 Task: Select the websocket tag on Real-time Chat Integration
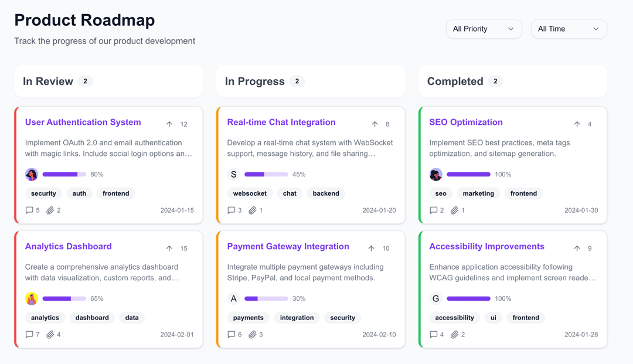pos(250,193)
